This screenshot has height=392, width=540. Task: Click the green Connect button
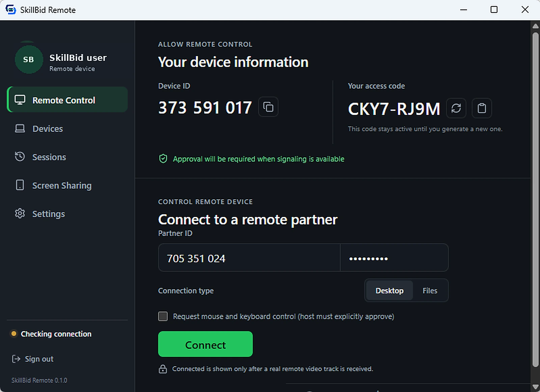pyautogui.click(x=205, y=344)
